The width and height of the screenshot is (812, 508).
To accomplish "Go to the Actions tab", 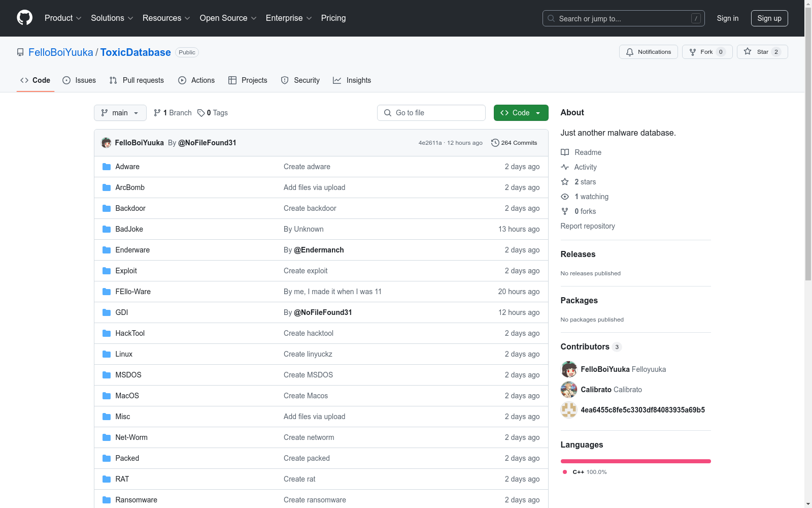I will pos(196,80).
